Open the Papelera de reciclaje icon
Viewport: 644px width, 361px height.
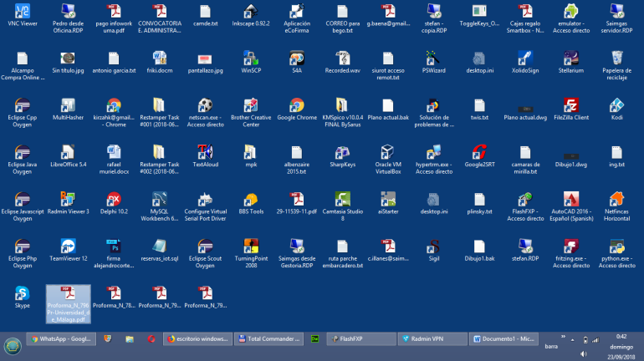pos(616,58)
